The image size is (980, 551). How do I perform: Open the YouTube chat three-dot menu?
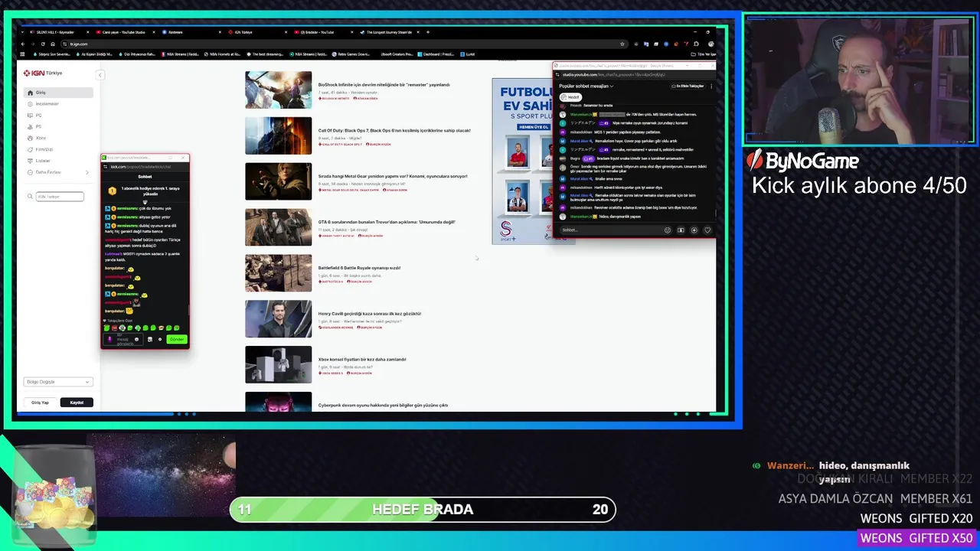pyautogui.click(x=711, y=86)
